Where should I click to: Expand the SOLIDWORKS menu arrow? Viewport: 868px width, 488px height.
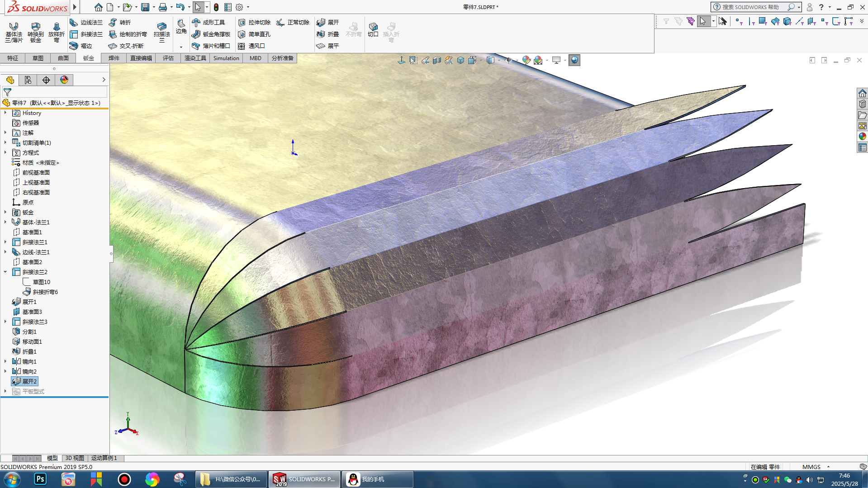75,7
